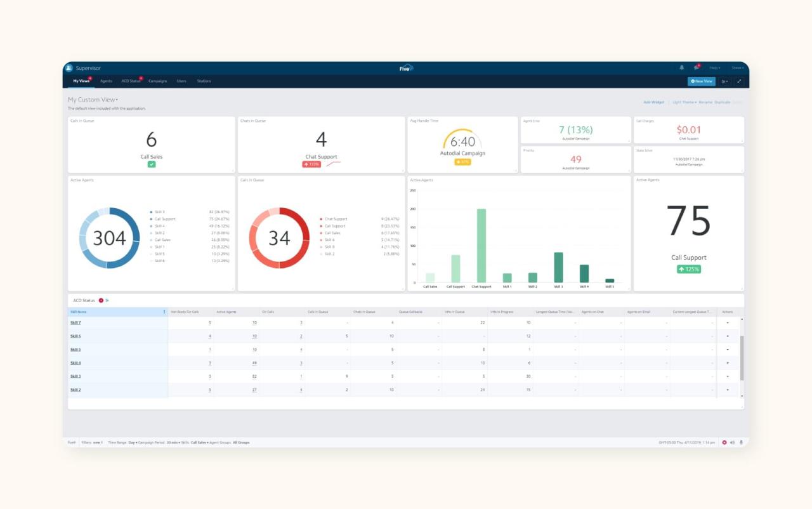Open the Help dropdown menu
This screenshot has width=812, height=509.
(714, 67)
